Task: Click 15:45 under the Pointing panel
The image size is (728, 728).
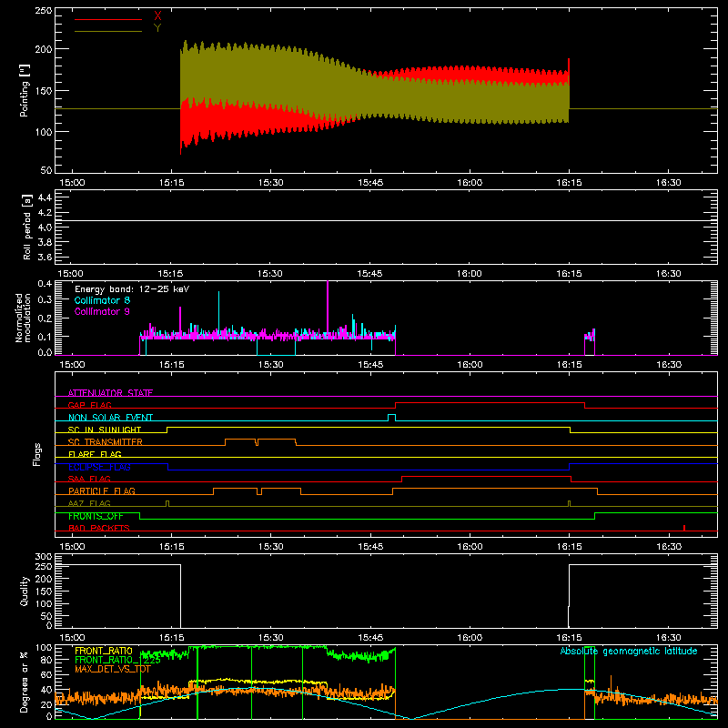Action: coord(370,183)
